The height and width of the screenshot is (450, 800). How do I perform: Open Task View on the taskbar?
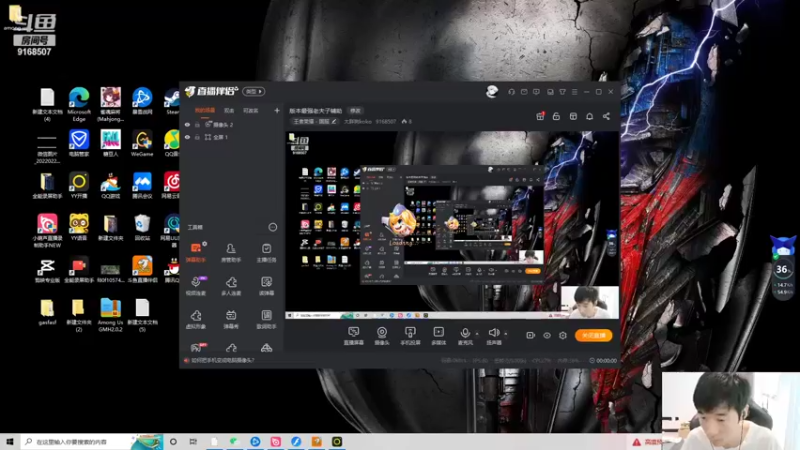(193, 442)
